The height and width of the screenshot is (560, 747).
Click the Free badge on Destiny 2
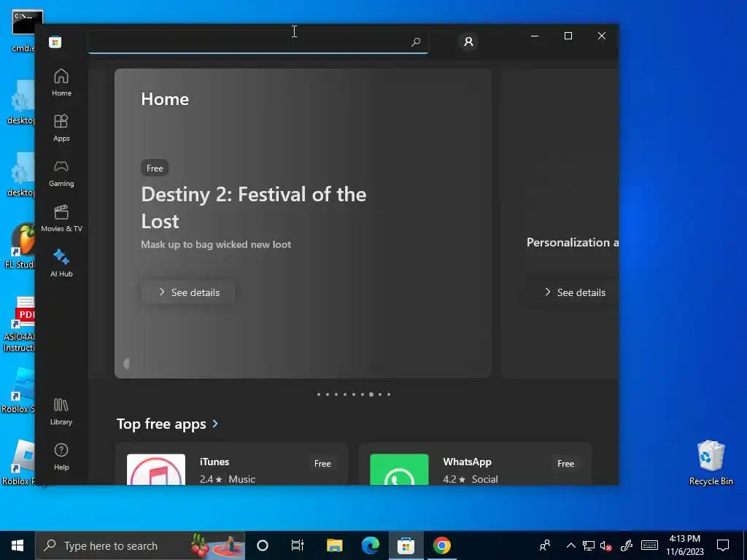click(x=155, y=168)
